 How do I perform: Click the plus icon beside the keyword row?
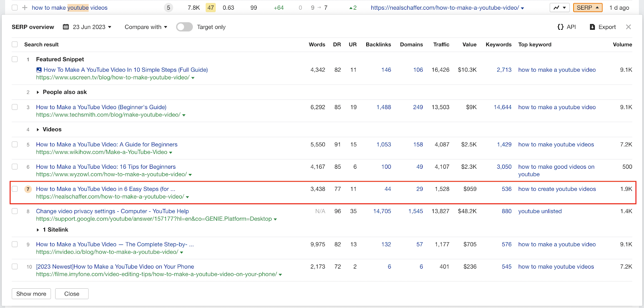point(25,8)
